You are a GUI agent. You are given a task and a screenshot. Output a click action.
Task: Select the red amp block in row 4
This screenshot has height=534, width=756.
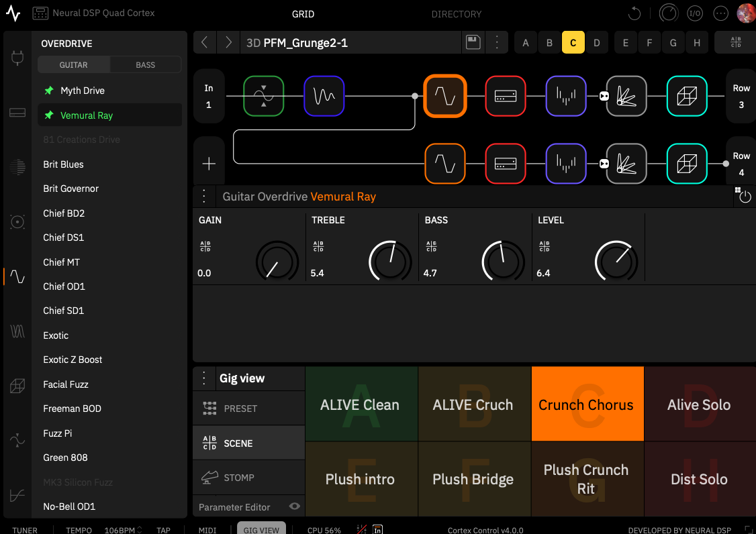tap(506, 164)
